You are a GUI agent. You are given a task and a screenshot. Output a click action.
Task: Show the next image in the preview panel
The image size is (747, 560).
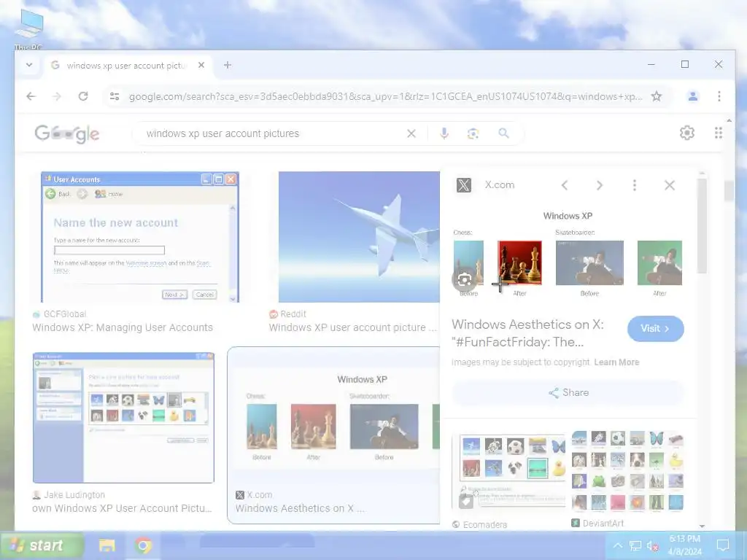tap(600, 185)
